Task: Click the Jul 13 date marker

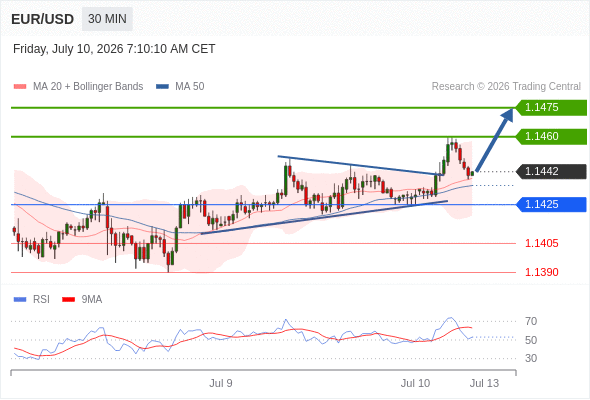Action: 484,383
